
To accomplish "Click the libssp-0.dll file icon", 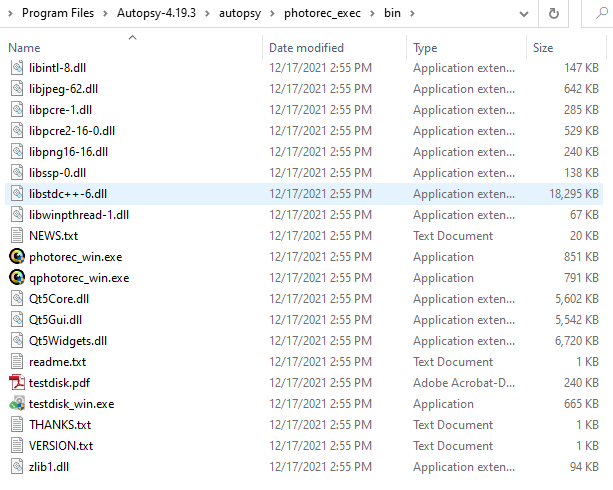I will (17, 173).
